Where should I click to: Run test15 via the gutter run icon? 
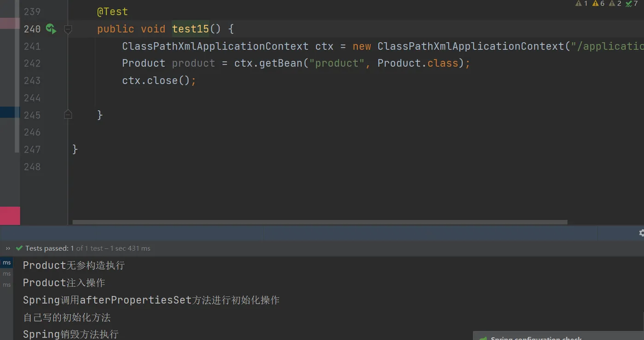coord(51,29)
